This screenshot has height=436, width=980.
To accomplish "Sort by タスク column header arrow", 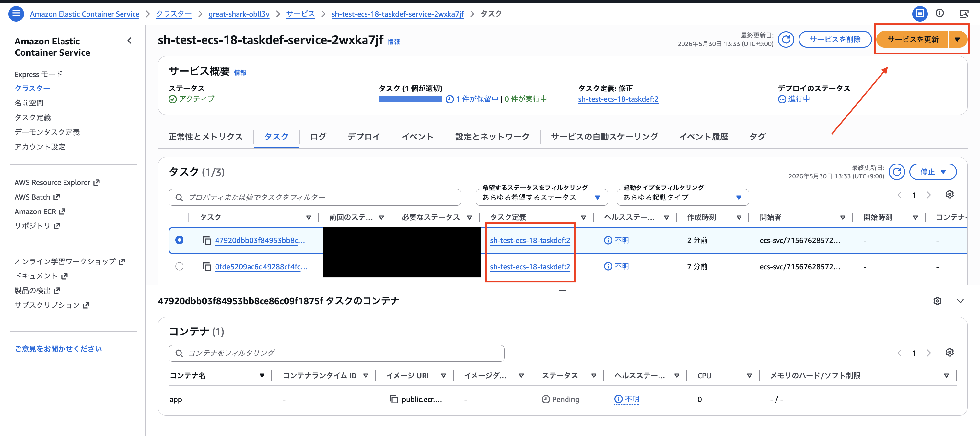I will [x=309, y=217].
